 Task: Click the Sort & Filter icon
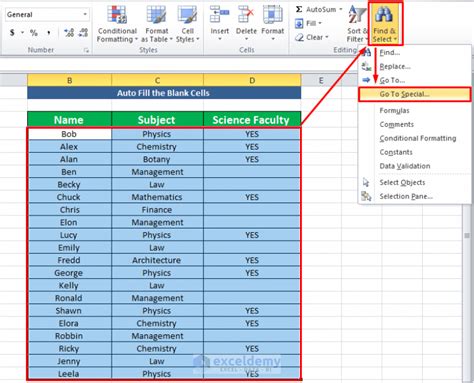(x=356, y=15)
